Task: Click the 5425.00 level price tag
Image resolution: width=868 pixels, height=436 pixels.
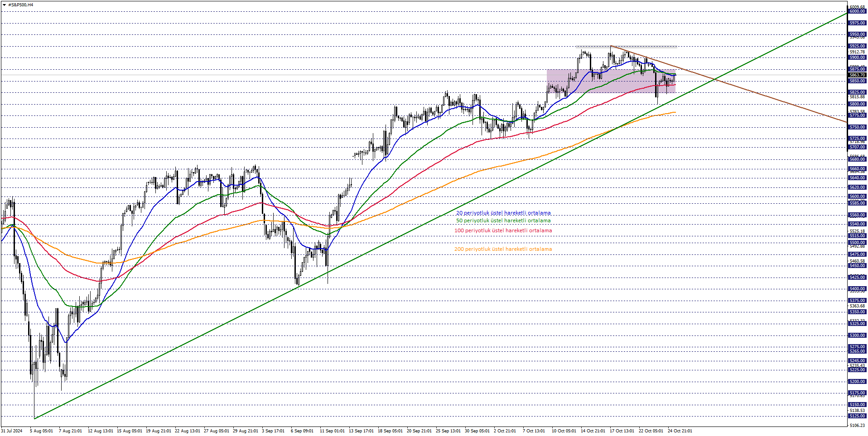Action: 857,277
